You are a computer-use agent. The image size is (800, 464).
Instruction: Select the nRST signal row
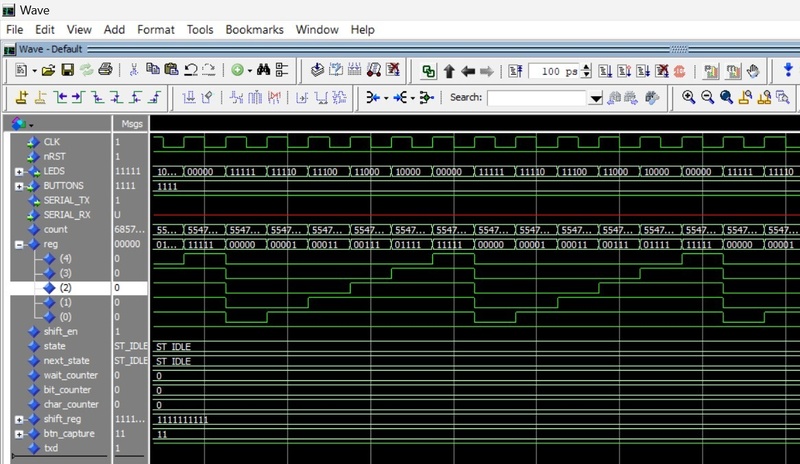(60, 157)
